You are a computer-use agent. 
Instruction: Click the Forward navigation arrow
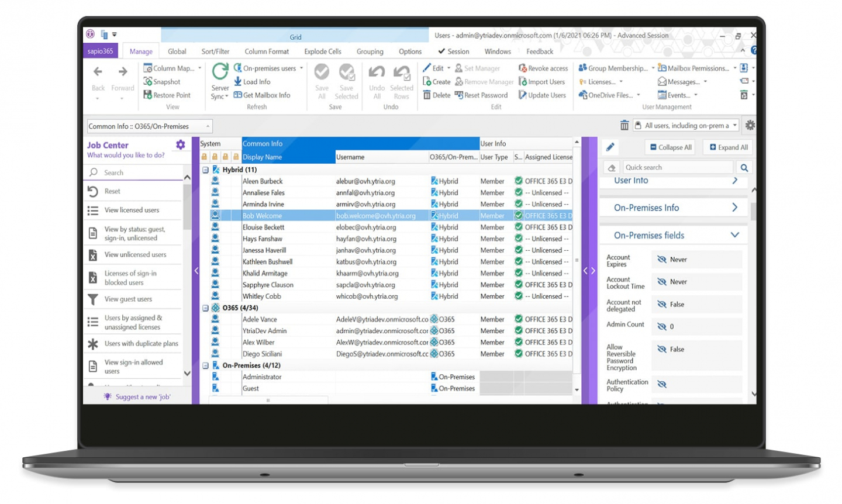point(122,72)
